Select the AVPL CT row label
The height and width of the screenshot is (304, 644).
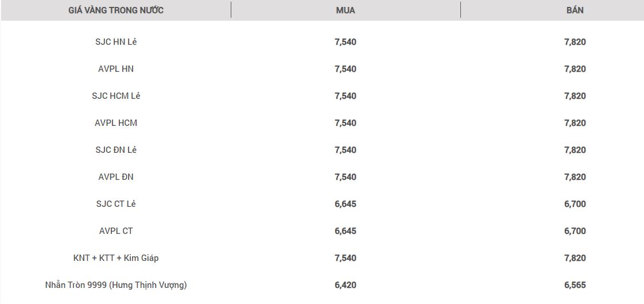click(x=116, y=231)
